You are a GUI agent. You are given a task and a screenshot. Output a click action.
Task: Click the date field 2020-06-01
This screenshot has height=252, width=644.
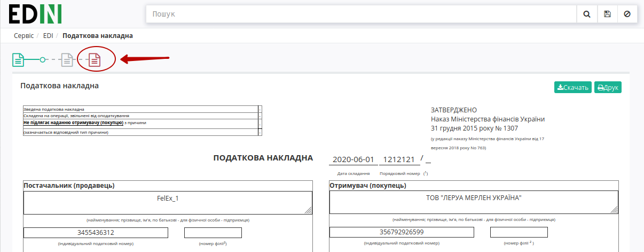coord(353,159)
